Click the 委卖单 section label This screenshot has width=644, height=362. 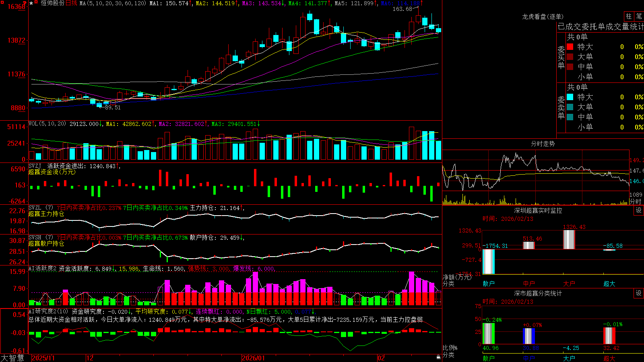point(561,107)
